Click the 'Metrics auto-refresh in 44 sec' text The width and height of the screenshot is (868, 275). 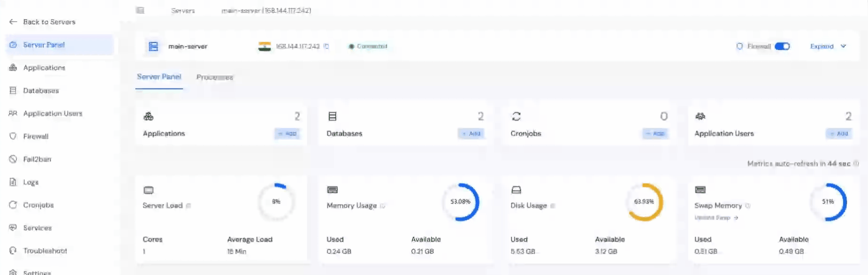point(798,163)
